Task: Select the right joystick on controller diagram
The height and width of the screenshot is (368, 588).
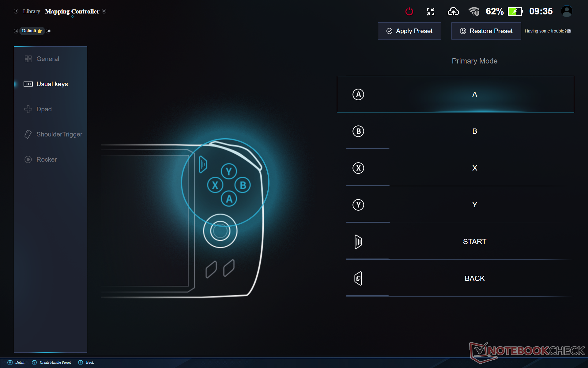Action: 220,231
